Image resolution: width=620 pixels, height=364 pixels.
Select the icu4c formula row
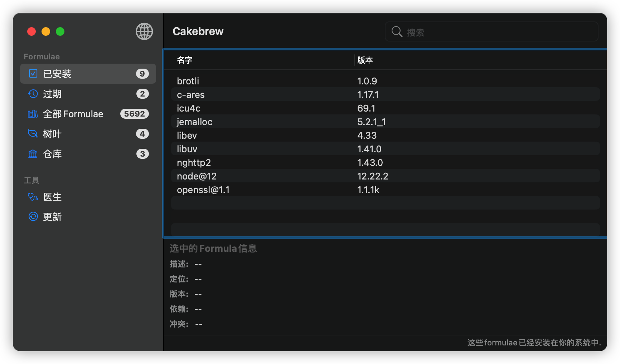coord(386,108)
